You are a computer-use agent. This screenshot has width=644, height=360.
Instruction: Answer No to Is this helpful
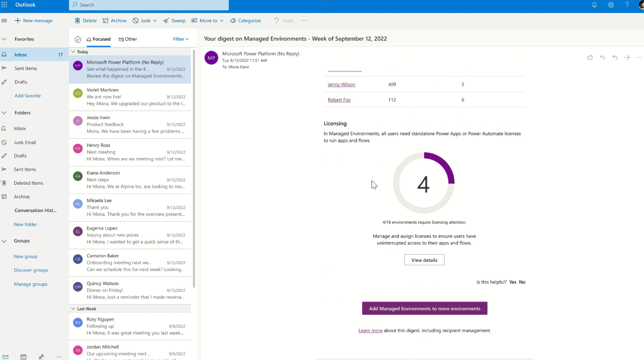[522, 282]
